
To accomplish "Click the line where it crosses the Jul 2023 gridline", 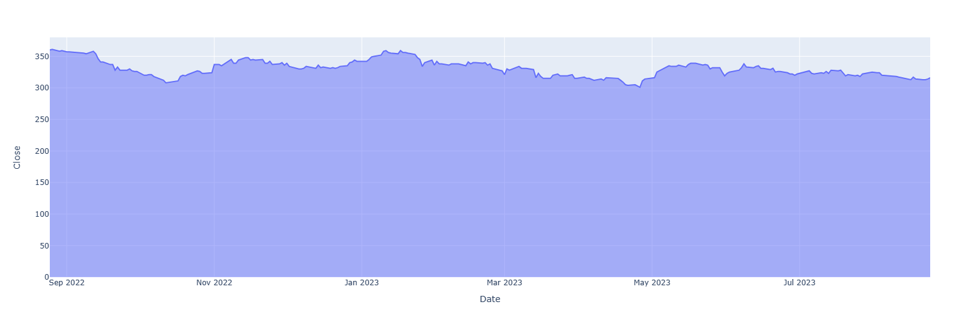I will coord(799,73).
